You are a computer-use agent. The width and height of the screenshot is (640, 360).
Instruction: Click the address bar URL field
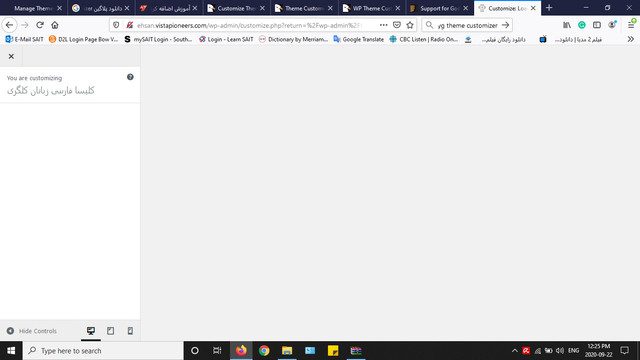click(x=249, y=25)
